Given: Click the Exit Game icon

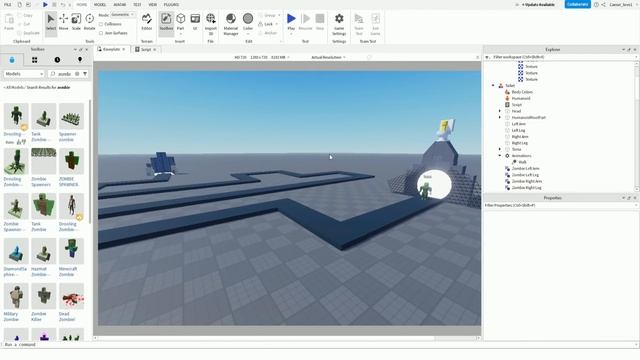Looking at the screenshot, I should pos(376,24).
